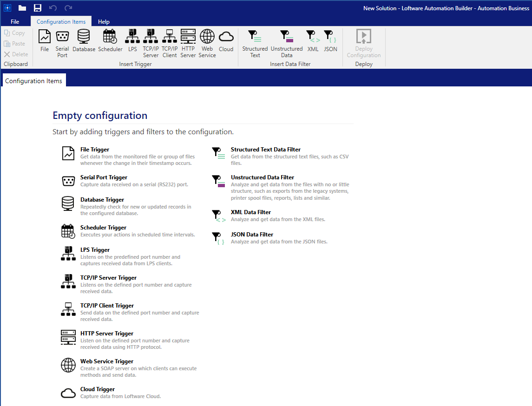Add a Database Trigger via its title
532x406 pixels.
102,200
